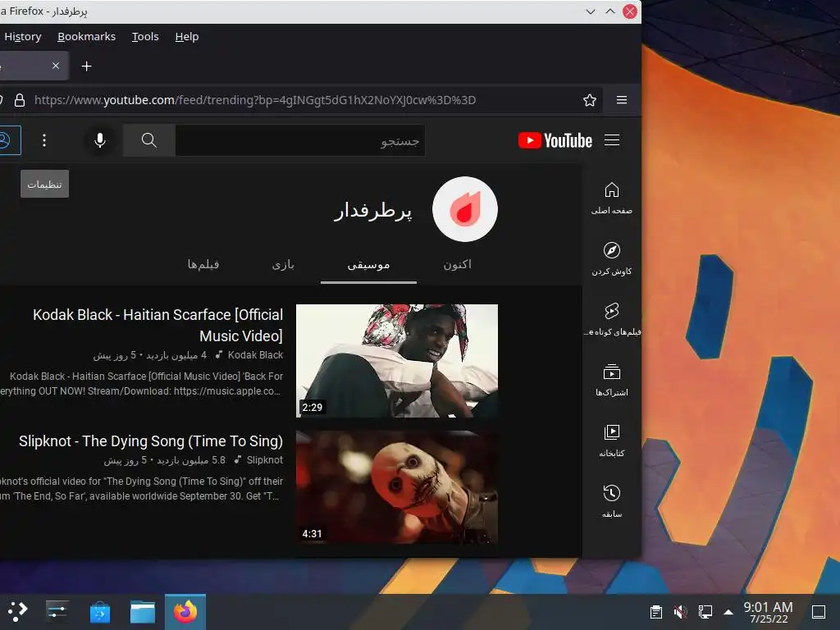The height and width of the screenshot is (630, 840).
Task: Click the muted volume tray icon
Action: 680,612
